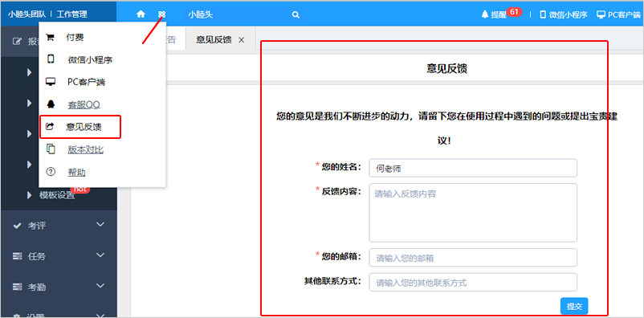Click the 您的姓名 input field
The width and height of the screenshot is (644, 318).
pyautogui.click(x=473, y=168)
